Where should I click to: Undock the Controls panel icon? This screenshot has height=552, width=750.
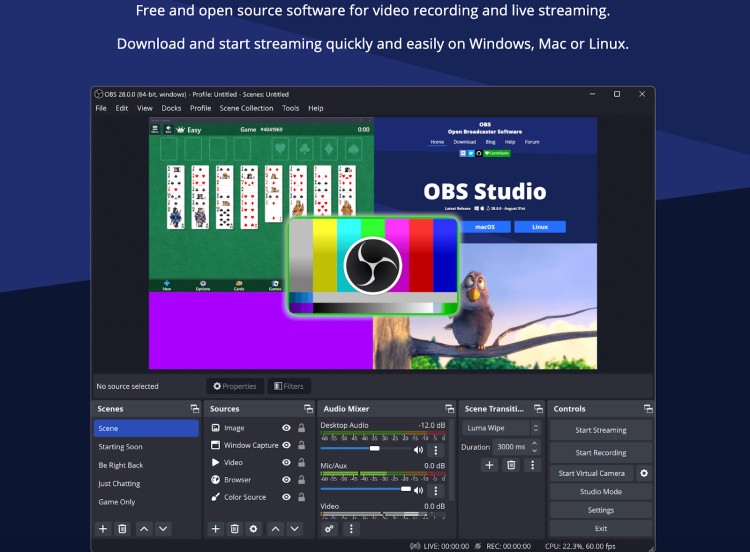click(x=648, y=408)
